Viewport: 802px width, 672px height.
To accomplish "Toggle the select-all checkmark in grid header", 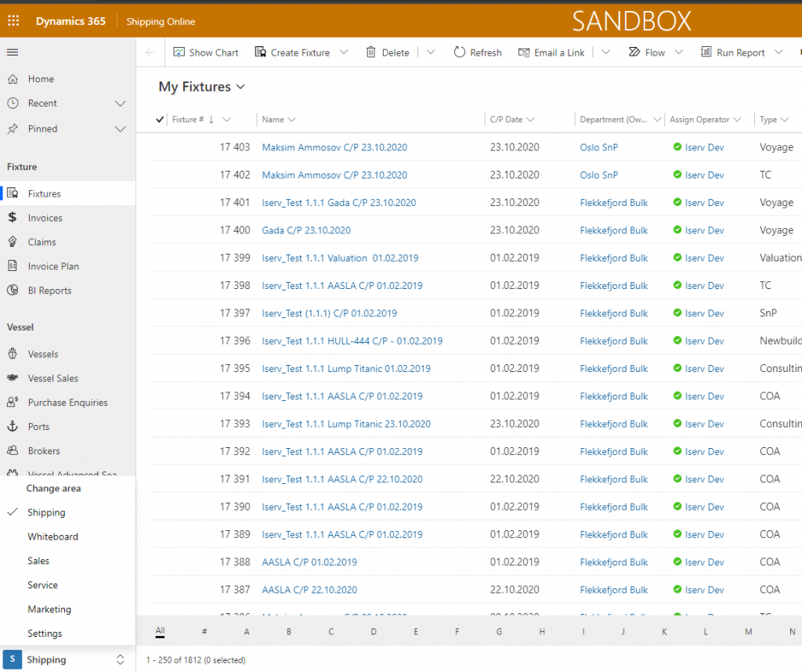I will point(160,120).
